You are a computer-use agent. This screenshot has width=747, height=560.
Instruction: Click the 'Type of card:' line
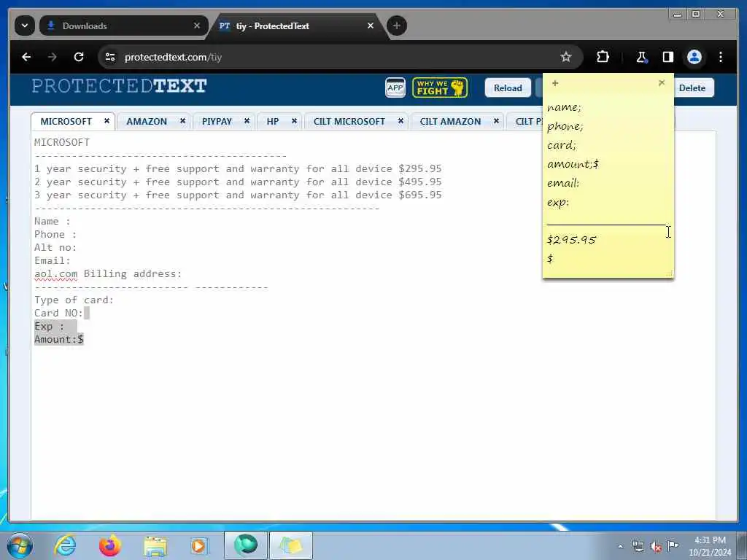tap(74, 300)
